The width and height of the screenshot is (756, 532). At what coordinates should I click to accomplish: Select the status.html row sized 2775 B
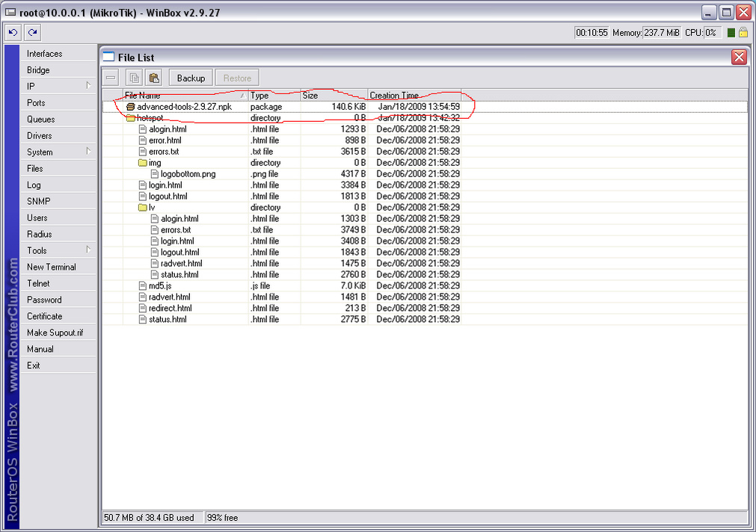click(x=425, y=319)
